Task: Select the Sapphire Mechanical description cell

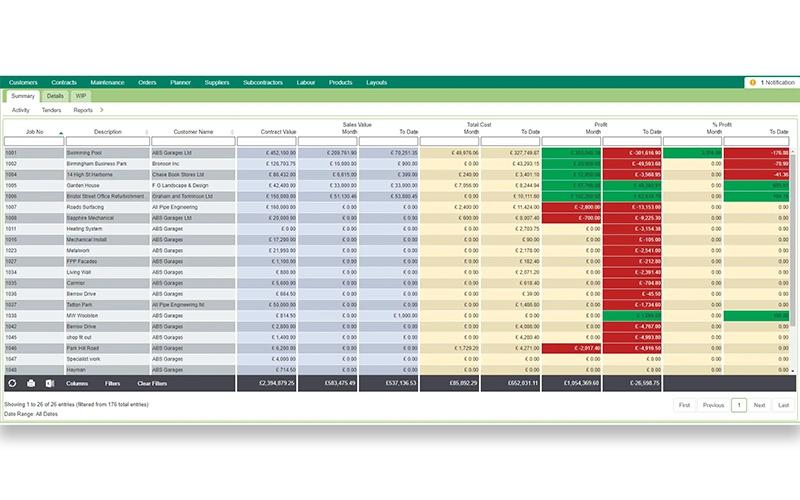Action: (x=108, y=218)
